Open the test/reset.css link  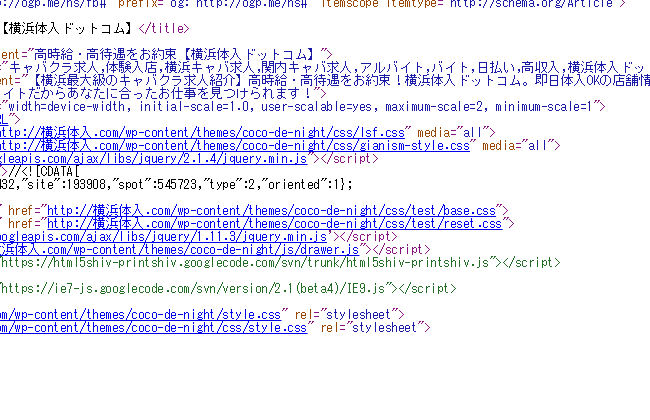point(275,223)
